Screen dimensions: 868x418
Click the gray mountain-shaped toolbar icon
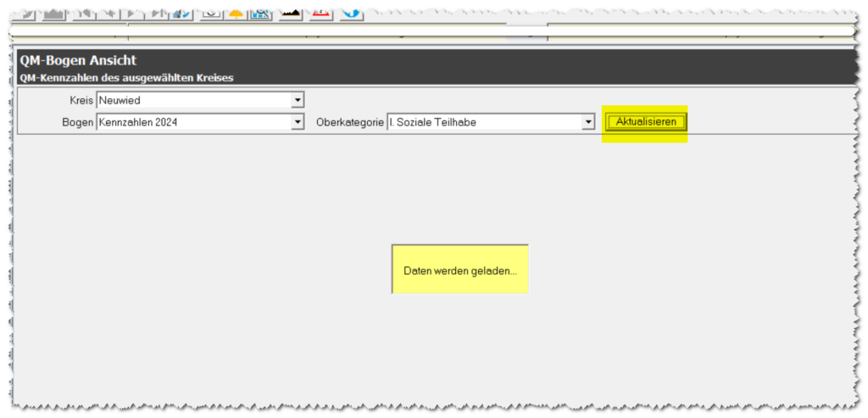pos(55,12)
